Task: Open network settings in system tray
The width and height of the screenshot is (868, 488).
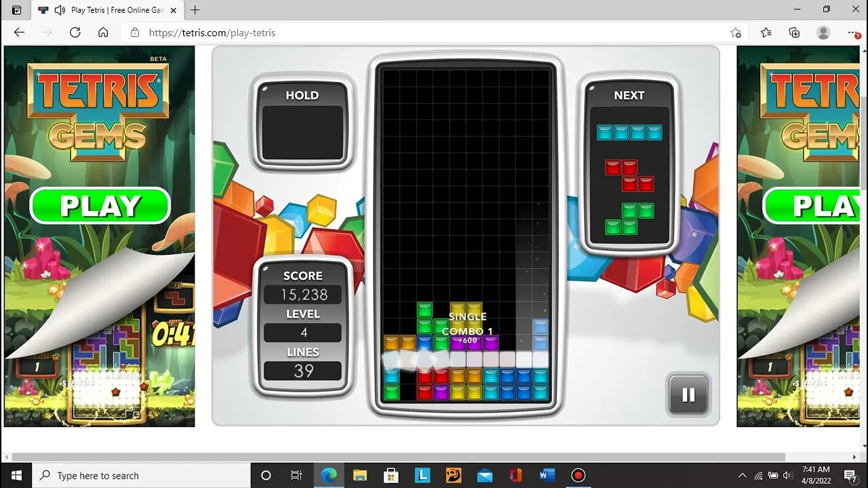Action: pos(758,475)
